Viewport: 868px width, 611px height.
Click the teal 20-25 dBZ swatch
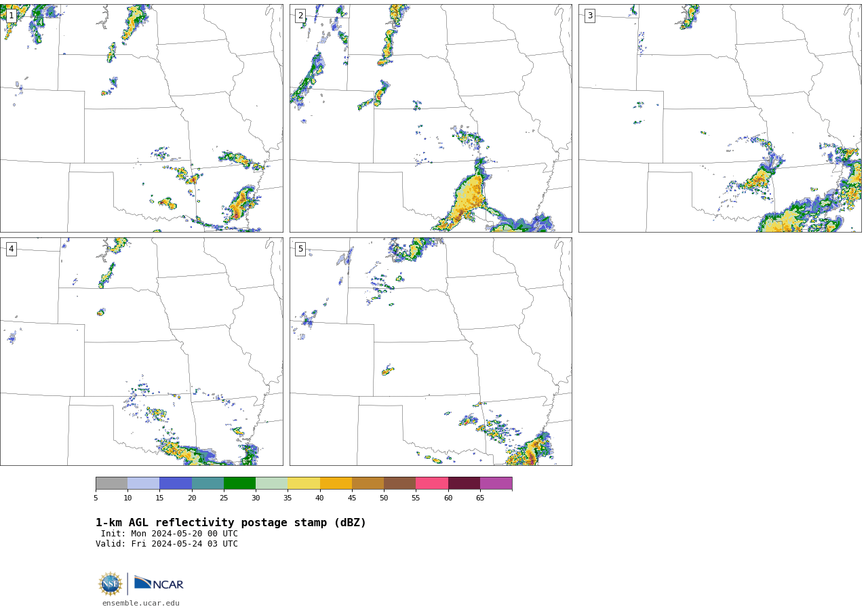(x=208, y=484)
